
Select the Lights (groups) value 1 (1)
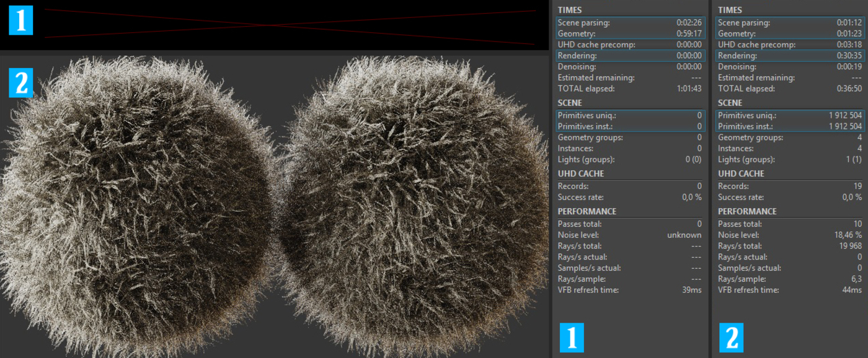[854, 160]
